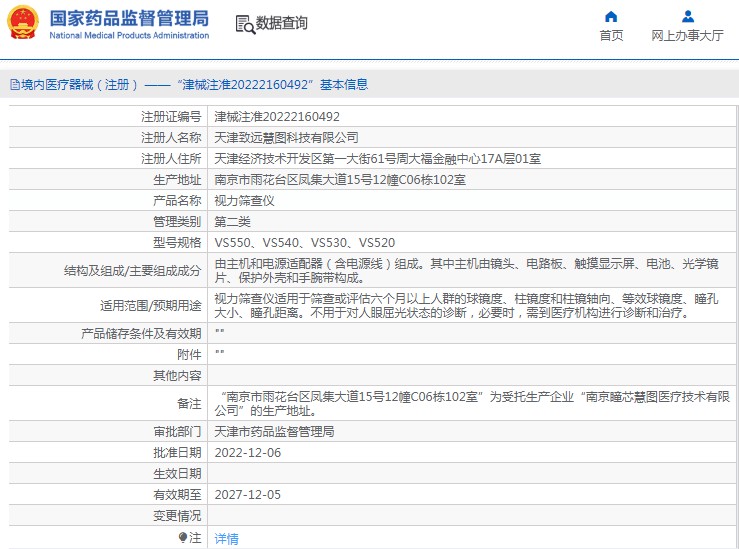739x549 pixels.
Task: Click the 数据查询 label
Action: (x=281, y=23)
